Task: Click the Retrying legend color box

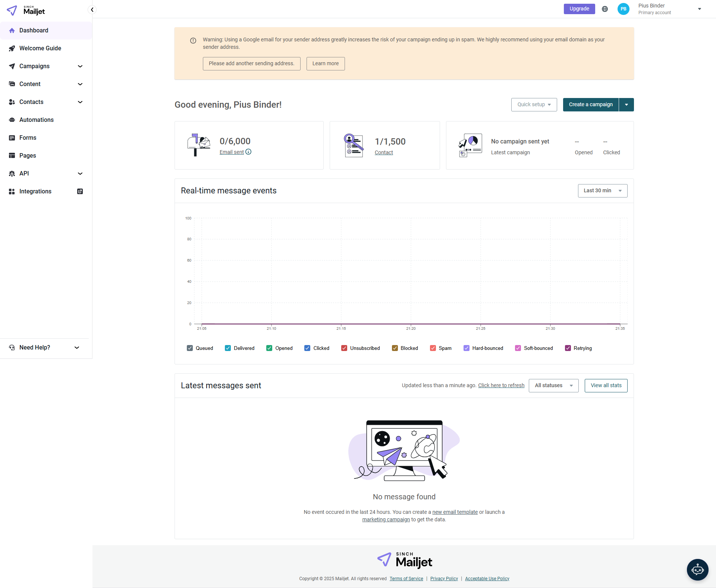Action: coord(568,348)
